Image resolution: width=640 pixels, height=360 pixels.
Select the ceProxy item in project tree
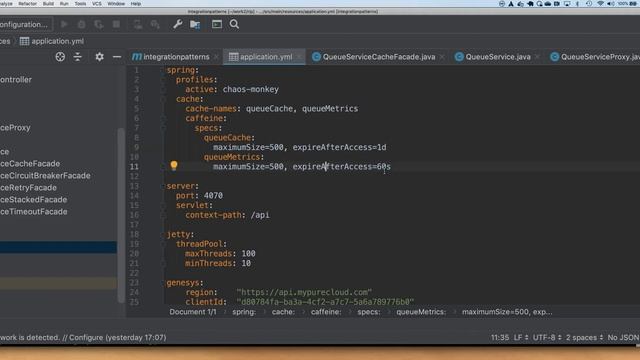coord(15,128)
